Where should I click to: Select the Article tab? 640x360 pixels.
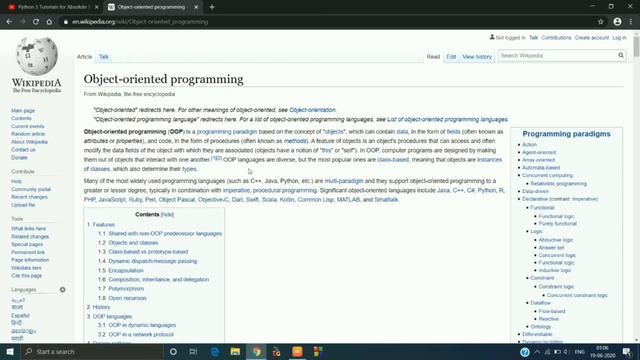(x=84, y=57)
